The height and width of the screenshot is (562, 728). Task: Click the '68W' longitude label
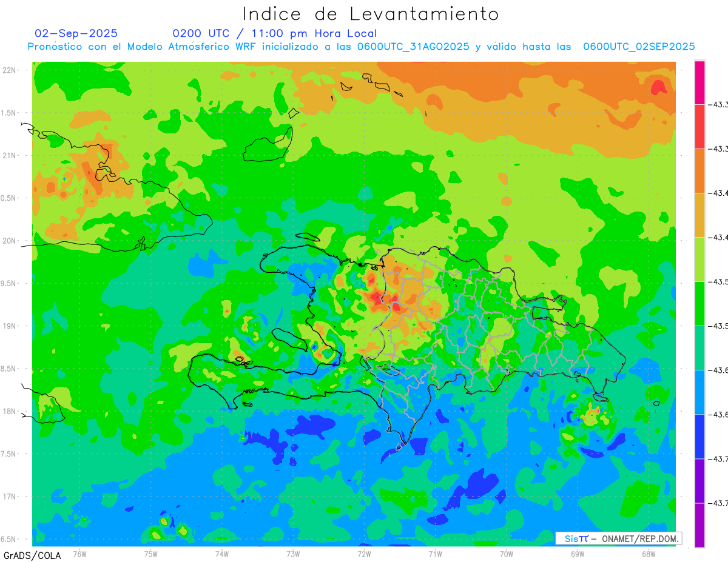pos(649,554)
